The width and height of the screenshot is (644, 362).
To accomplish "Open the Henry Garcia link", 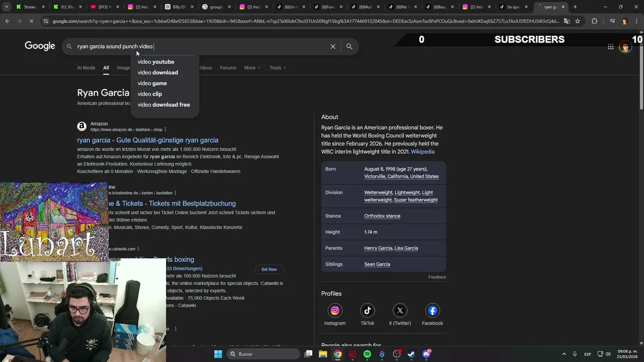I will click(x=378, y=248).
